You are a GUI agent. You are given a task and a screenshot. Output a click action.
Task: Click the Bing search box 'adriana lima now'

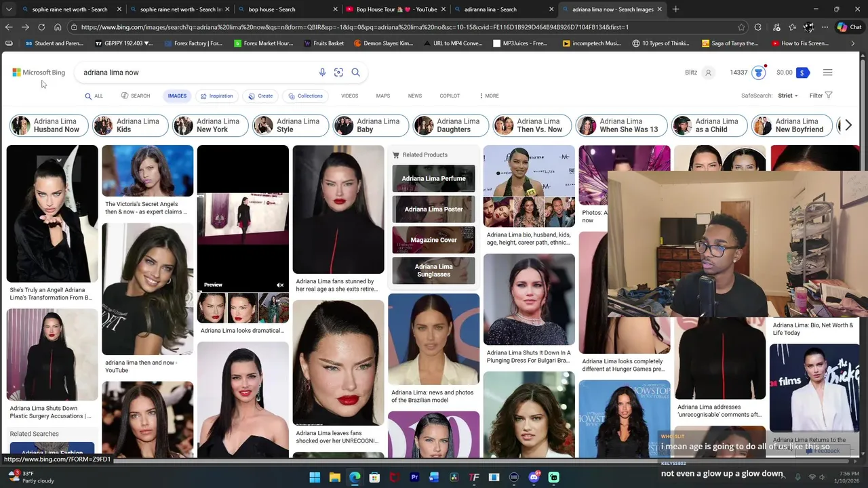pos(197,73)
